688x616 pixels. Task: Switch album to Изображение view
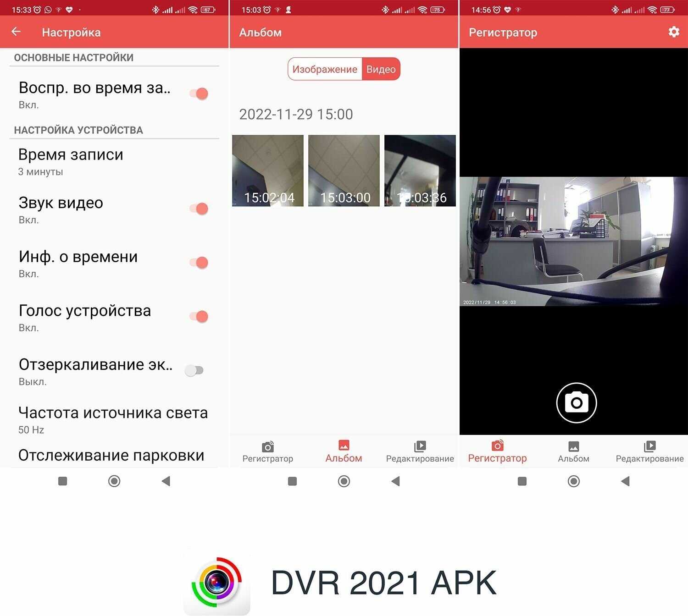325,69
